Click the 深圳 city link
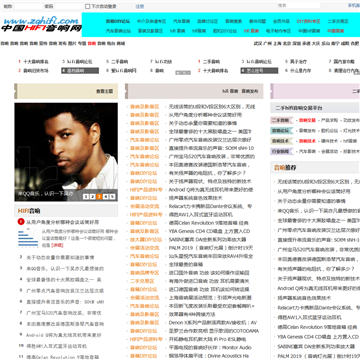Image resolution: width=360 pixels, height=360 pixels. [296, 43]
